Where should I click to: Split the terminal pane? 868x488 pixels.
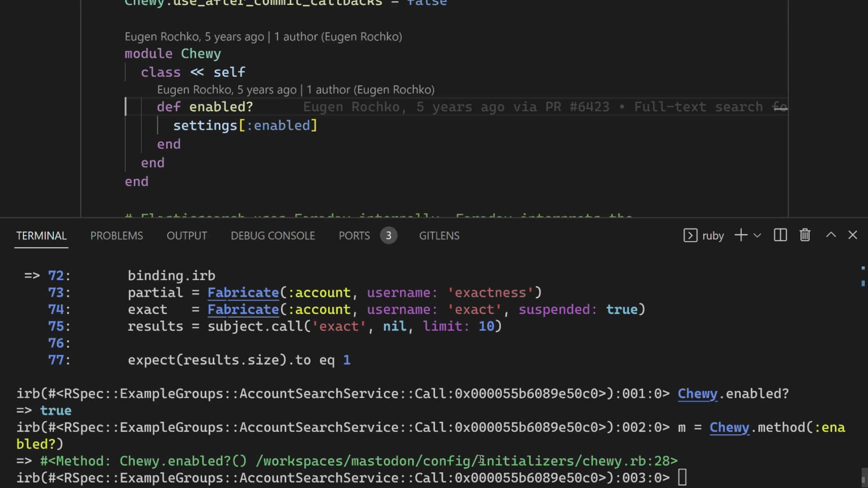point(780,235)
